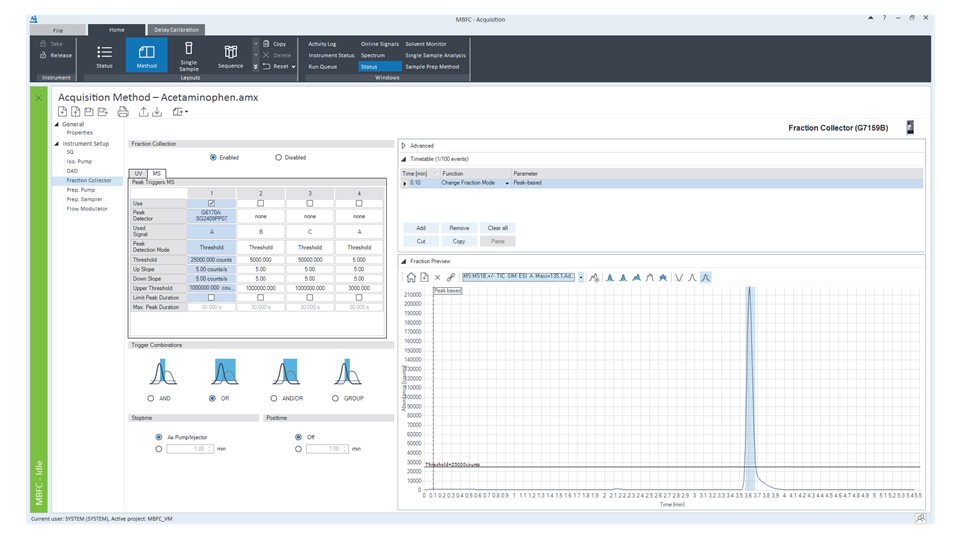Collapse the Instrument Setup tree node
This screenshot has height=540, width=960.
pyautogui.click(x=57, y=143)
